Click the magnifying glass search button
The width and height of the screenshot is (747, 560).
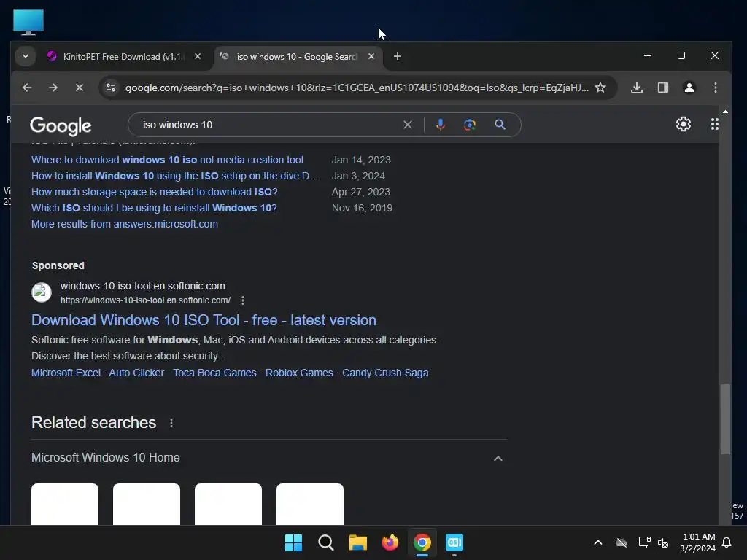tap(500, 125)
